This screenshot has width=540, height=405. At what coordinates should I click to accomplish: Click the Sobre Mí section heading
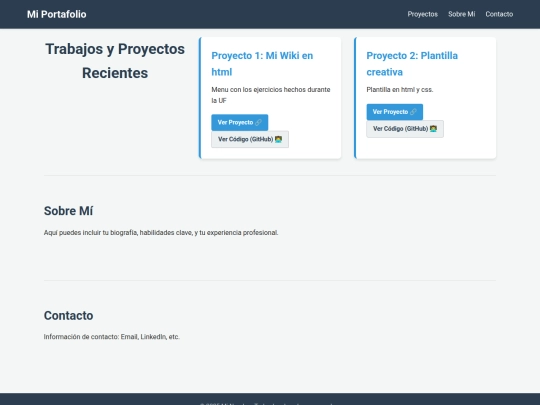(69, 211)
